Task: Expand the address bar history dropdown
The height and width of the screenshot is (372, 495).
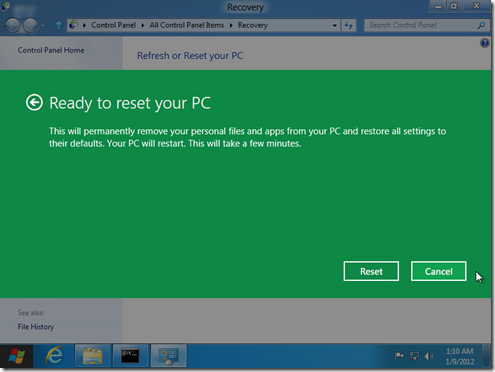Action: pos(334,25)
